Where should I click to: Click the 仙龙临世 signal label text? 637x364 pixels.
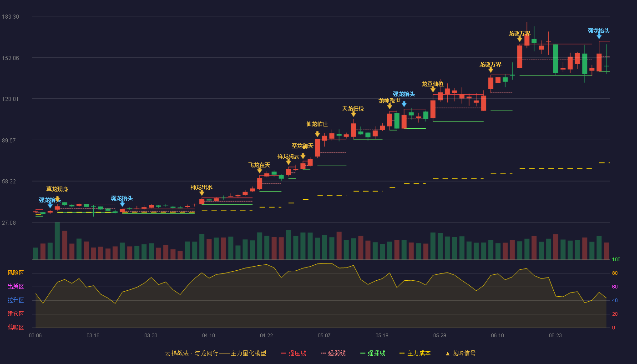[x=317, y=124]
